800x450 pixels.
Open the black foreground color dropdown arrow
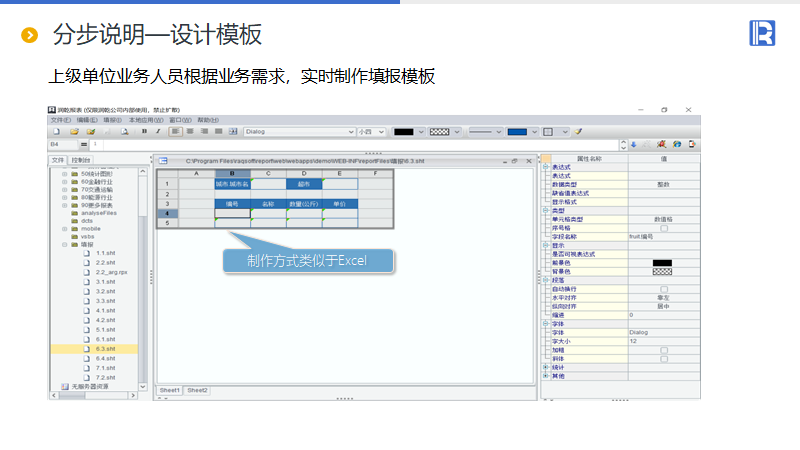click(421, 132)
